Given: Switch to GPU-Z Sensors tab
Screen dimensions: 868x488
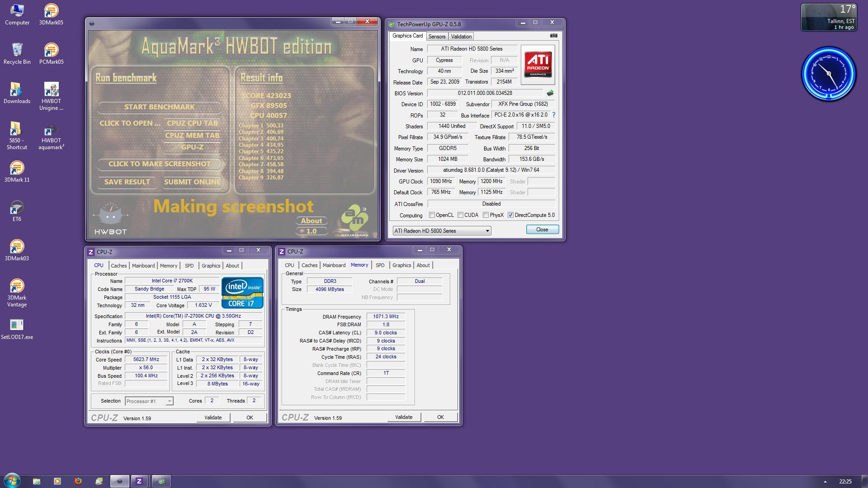Looking at the screenshot, I should (x=437, y=37).
